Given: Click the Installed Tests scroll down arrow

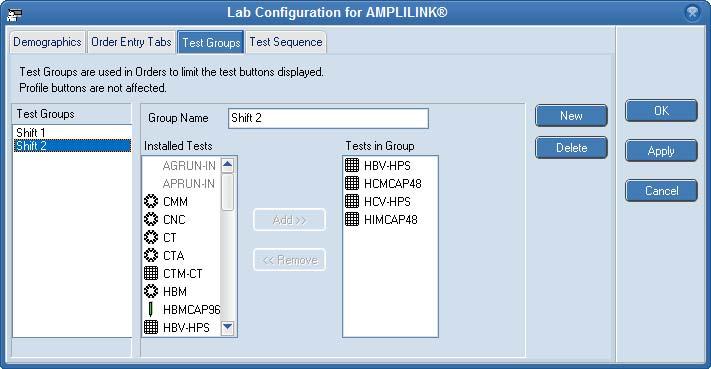Looking at the screenshot, I should coord(227,327).
